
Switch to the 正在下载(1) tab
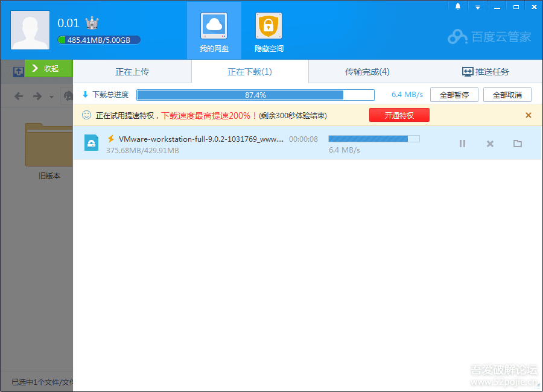click(250, 72)
